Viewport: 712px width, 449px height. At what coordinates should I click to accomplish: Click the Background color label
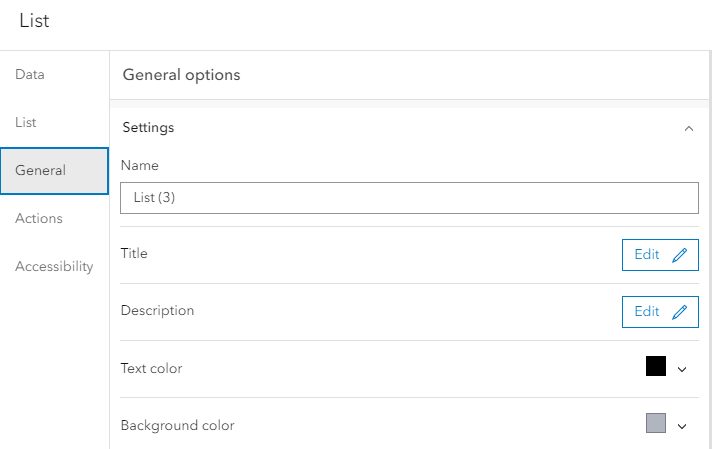coord(177,425)
